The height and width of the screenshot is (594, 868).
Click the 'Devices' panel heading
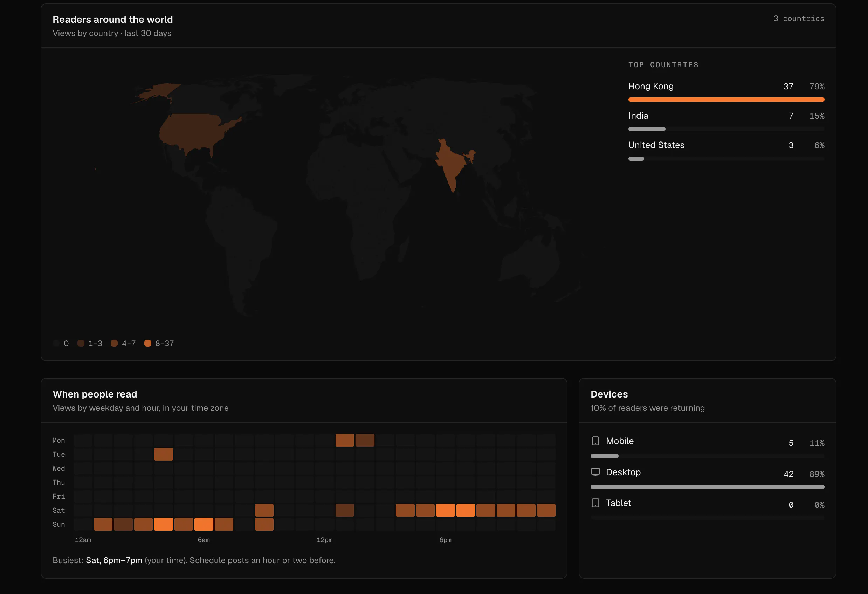pos(609,394)
